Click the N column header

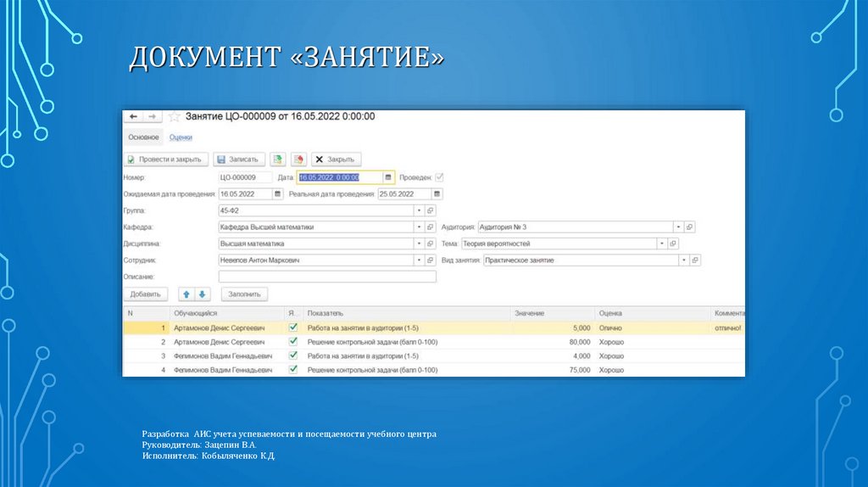pyautogui.click(x=146, y=313)
